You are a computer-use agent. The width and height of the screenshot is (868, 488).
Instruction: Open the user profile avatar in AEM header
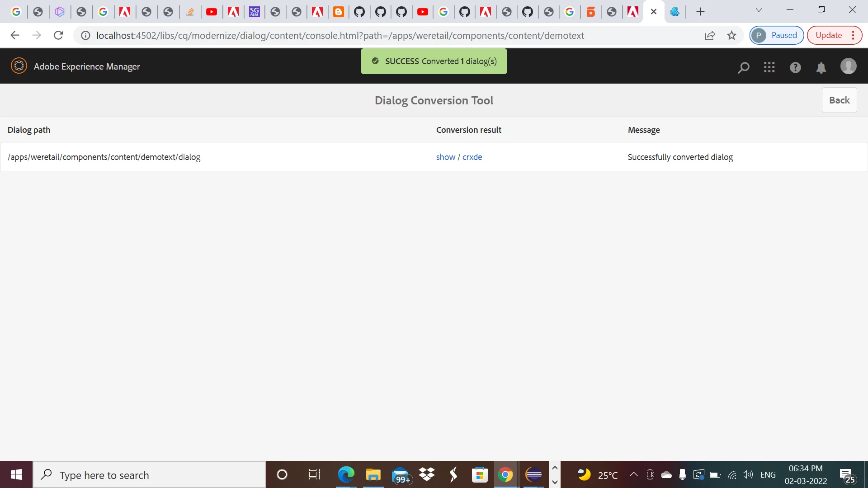[848, 66]
